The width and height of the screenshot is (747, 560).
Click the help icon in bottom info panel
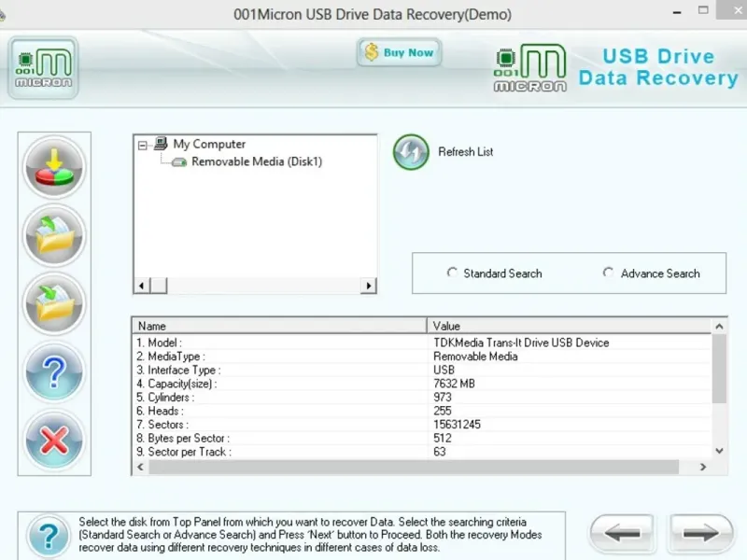(49, 535)
